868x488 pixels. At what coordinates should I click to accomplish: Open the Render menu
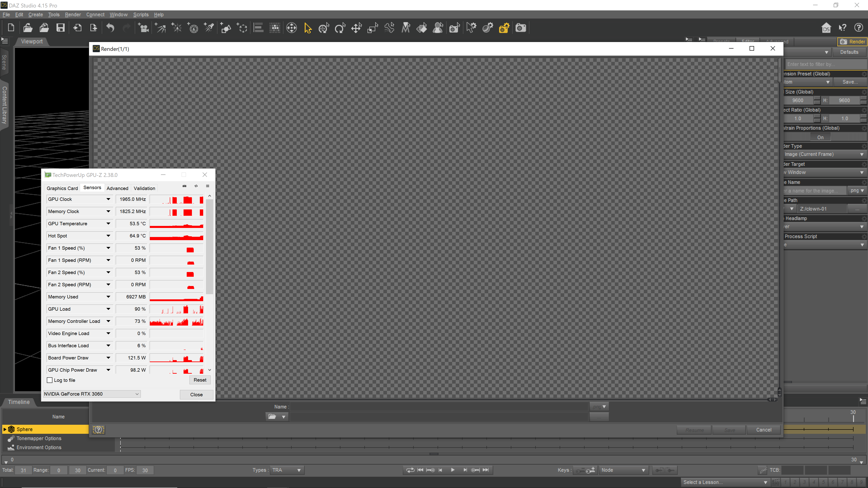point(73,14)
